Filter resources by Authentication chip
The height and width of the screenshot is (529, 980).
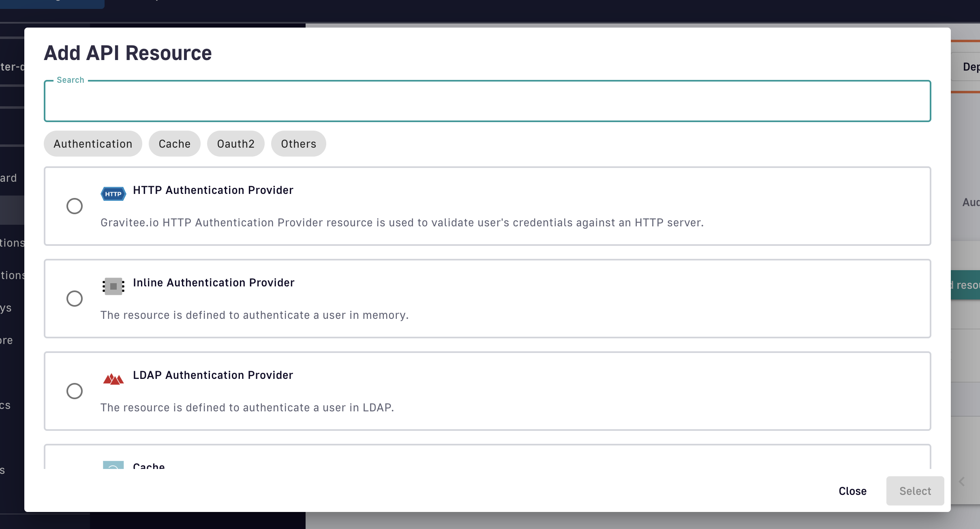click(93, 144)
